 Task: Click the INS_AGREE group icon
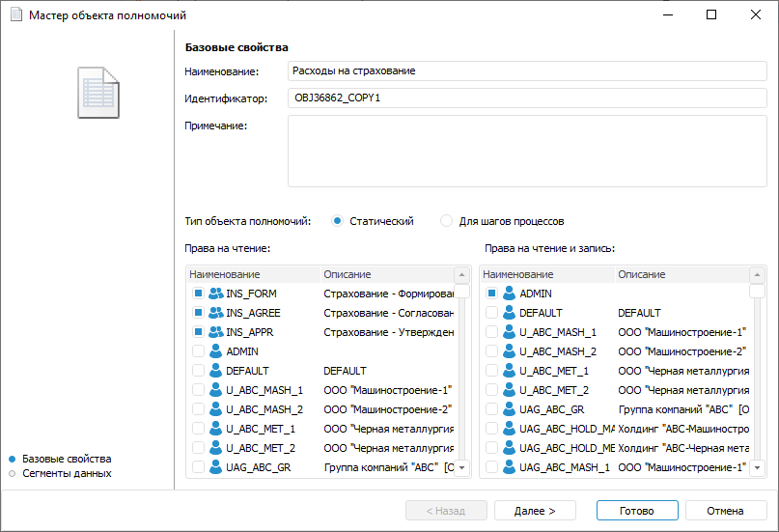pyautogui.click(x=216, y=313)
